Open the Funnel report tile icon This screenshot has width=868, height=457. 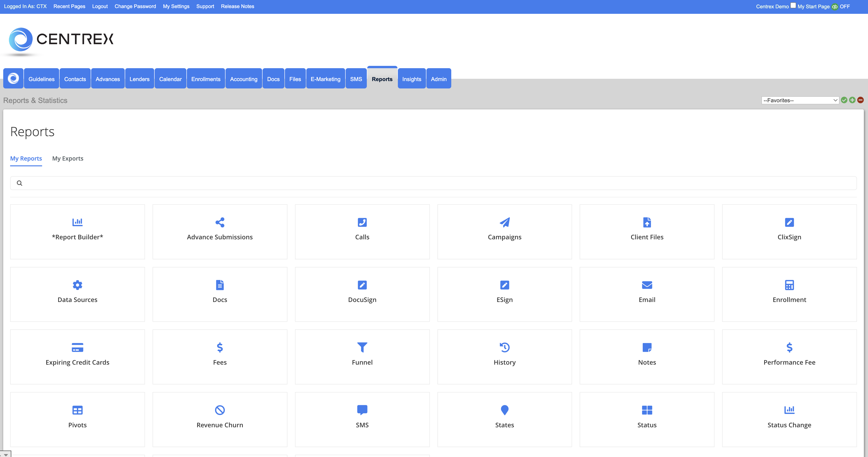362,347
